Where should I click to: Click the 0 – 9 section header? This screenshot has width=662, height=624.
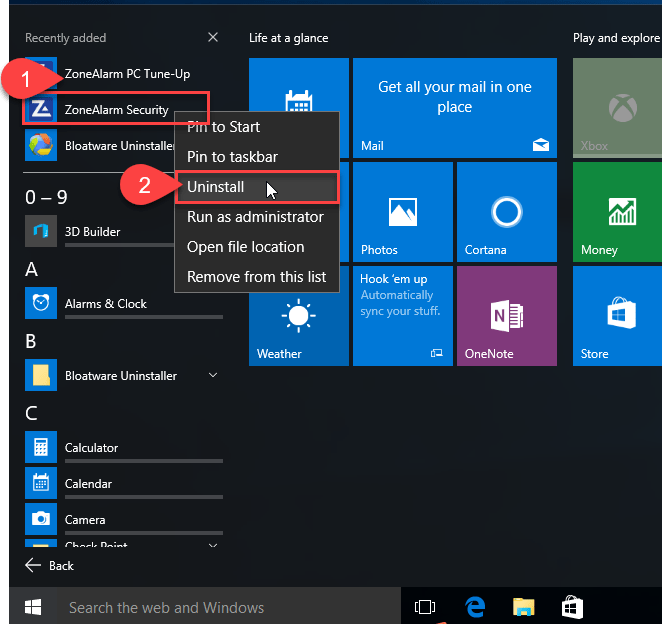46,197
